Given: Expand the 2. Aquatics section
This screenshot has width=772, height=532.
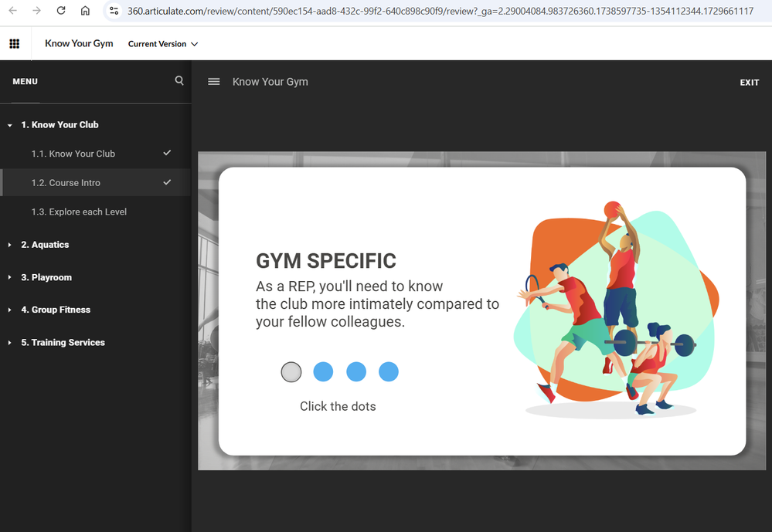Looking at the screenshot, I should [9, 245].
